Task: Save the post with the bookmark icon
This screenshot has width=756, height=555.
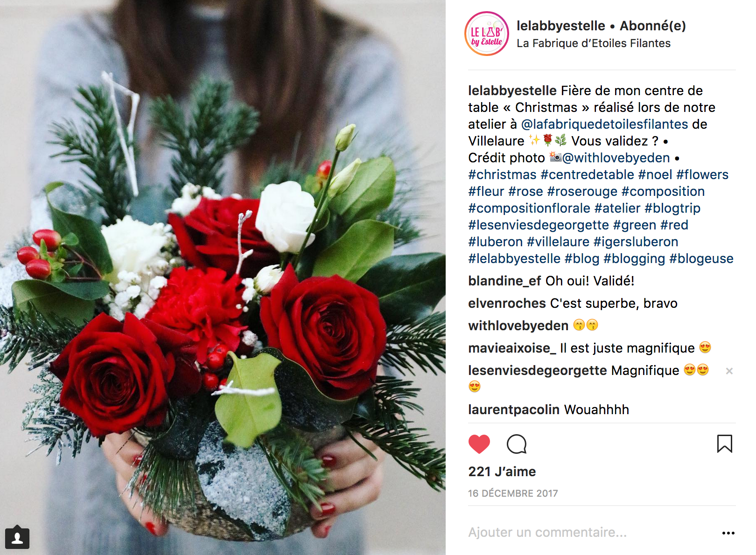Action: tap(725, 444)
